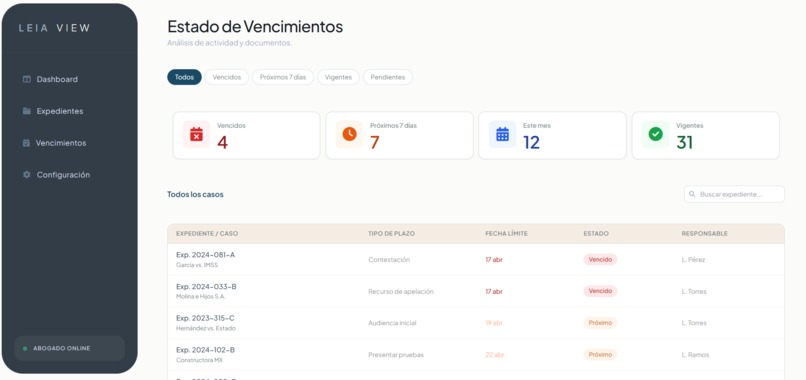Click the Vencido badge for Exp. 2024-081-A

[600, 260]
